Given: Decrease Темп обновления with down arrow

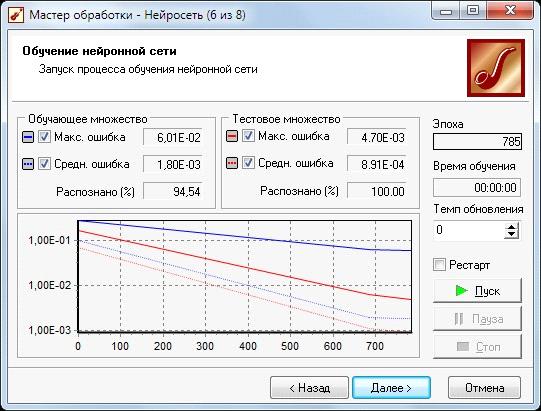Looking at the screenshot, I should coord(511,235).
